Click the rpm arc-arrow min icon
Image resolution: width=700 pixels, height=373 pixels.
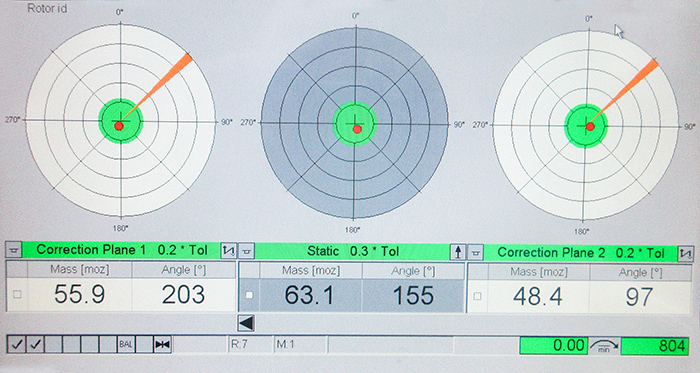point(604,346)
